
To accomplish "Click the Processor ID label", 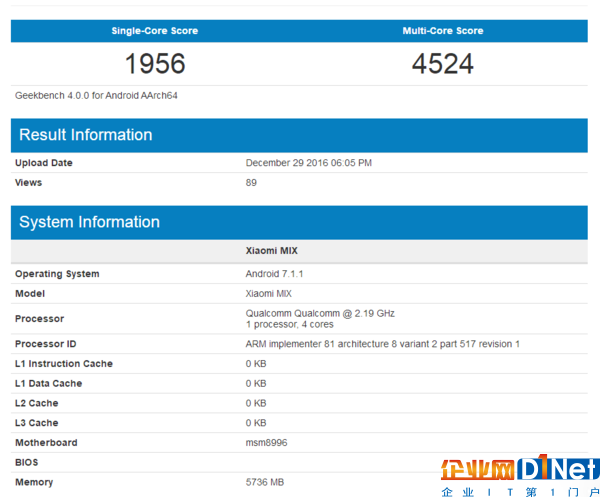I will (46, 344).
